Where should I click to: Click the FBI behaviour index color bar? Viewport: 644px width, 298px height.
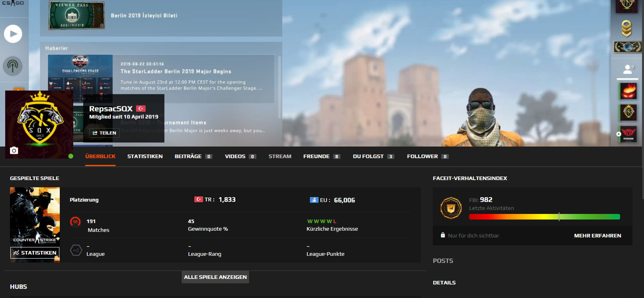[544, 217]
